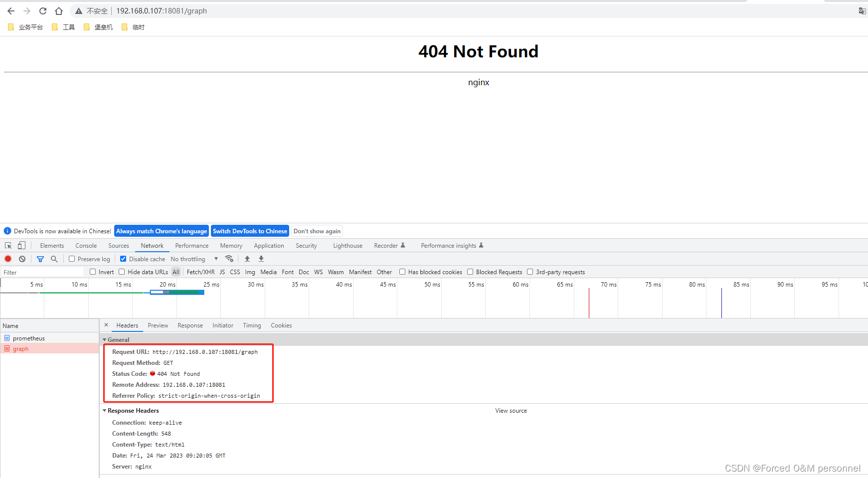Show the request Preview tab
This screenshot has height=478, width=868.
click(x=158, y=325)
